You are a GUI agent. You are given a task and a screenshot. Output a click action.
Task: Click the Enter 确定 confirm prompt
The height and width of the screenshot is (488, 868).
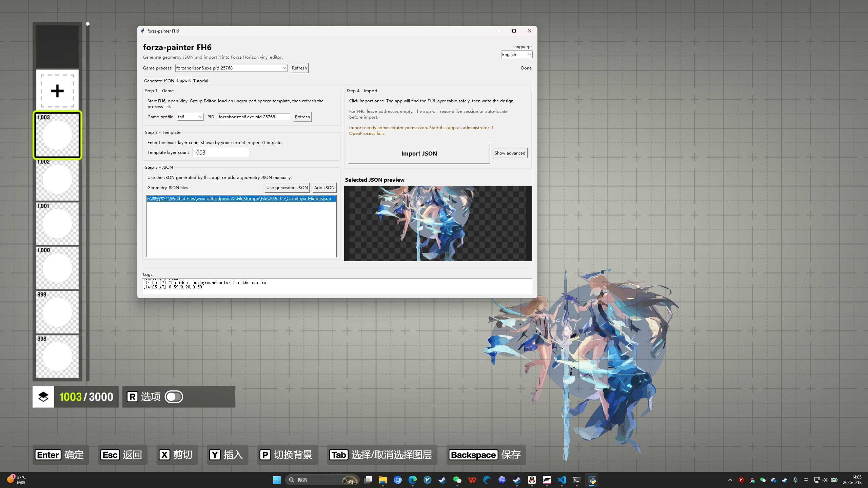[61, 454]
